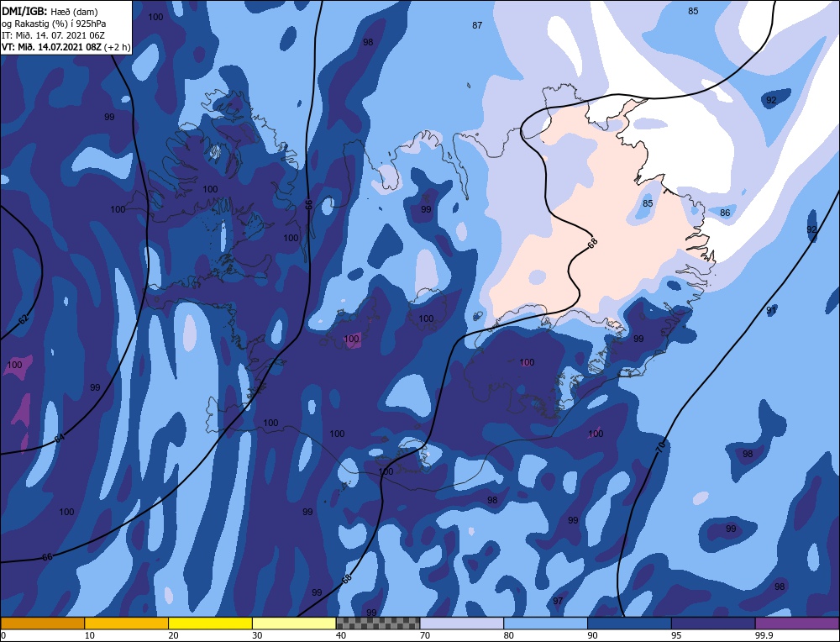Viewport: 840px width, 642px height.
Task: Click the 'IT: Mið. 14. 07. 2021 06Z' line
Action: point(53,35)
